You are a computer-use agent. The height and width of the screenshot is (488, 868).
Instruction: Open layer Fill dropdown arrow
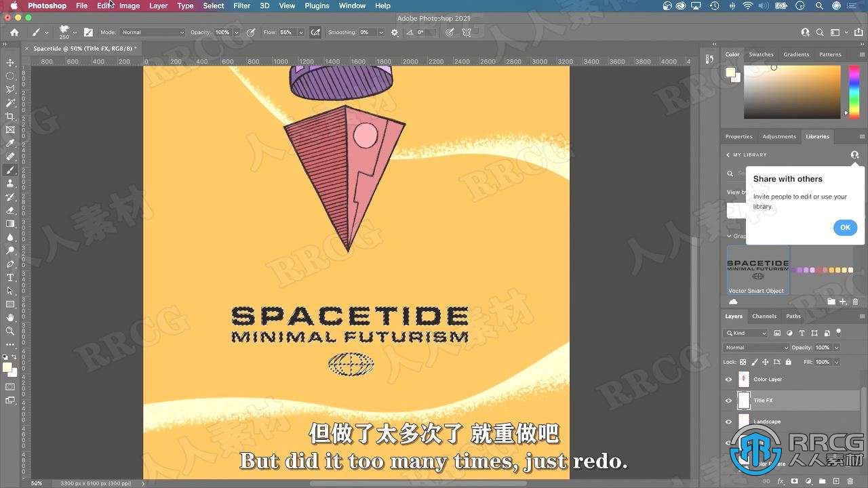837,362
